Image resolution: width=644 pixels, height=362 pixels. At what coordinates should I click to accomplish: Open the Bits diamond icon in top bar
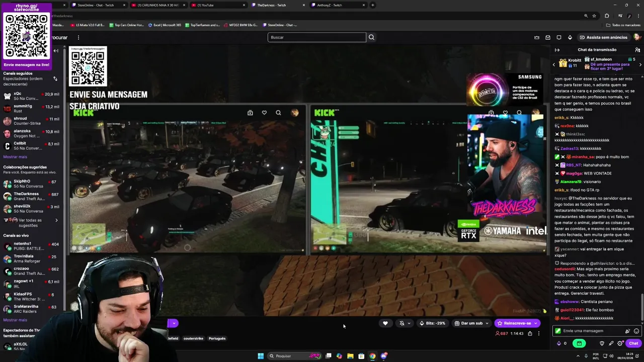pos(570,37)
